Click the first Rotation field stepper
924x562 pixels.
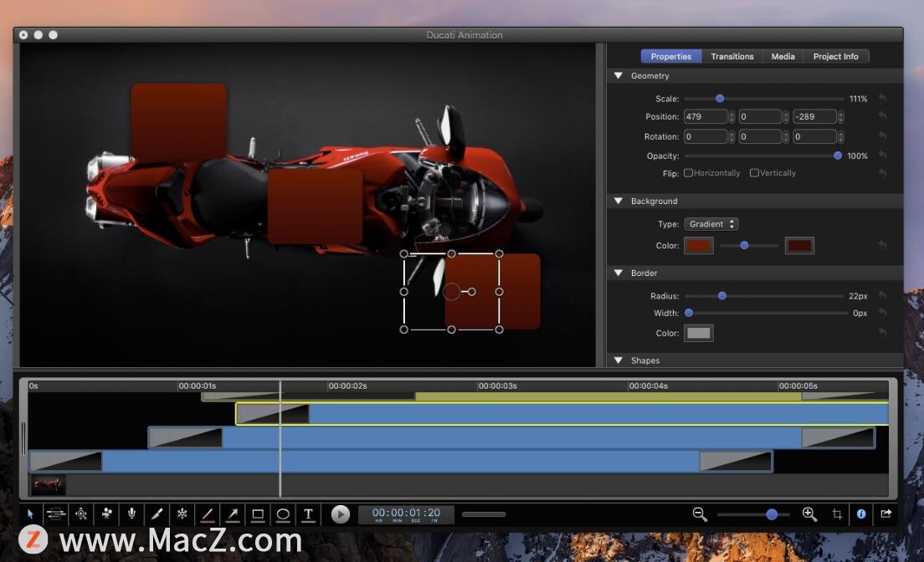pos(731,136)
